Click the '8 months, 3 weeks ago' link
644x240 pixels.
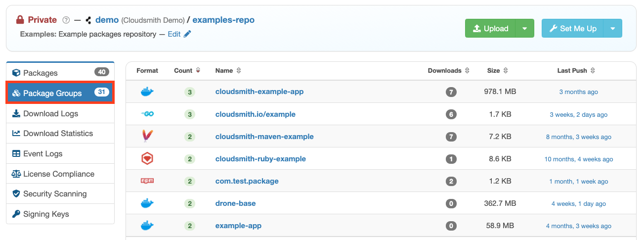pos(578,137)
